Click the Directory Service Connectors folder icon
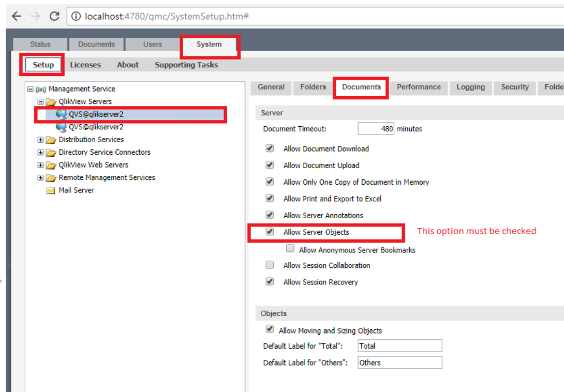The width and height of the screenshot is (564, 392). (x=50, y=152)
